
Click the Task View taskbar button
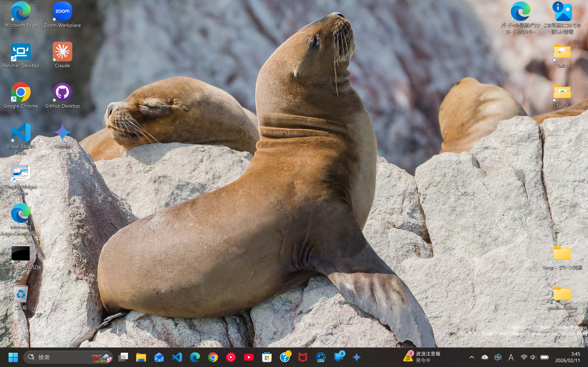(123, 357)
